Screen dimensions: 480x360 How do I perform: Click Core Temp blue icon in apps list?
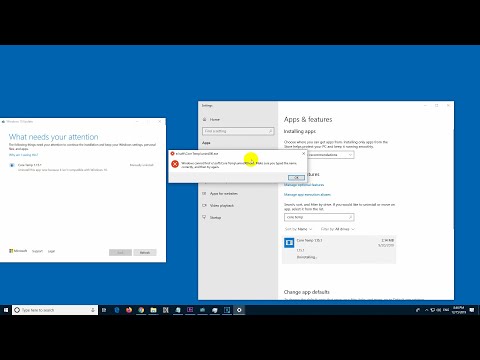pyautogui.click(x=289, y=242)
